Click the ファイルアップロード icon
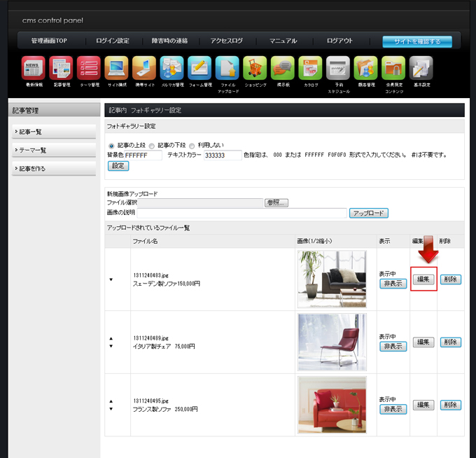Image resolution: width=476 pixels, height=458 pixels. [x=227, y=69]
